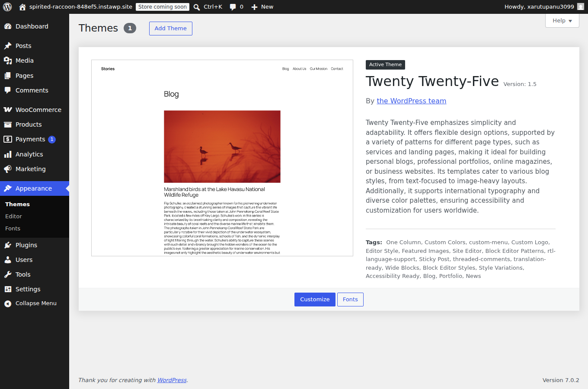Click the Posts pushpin icon
This screenshot has height=389, width=588.
click(x=8, y=46)
